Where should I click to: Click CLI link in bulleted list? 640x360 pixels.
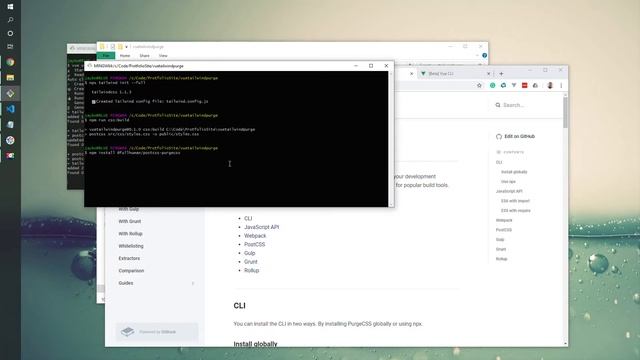(248, 218)
